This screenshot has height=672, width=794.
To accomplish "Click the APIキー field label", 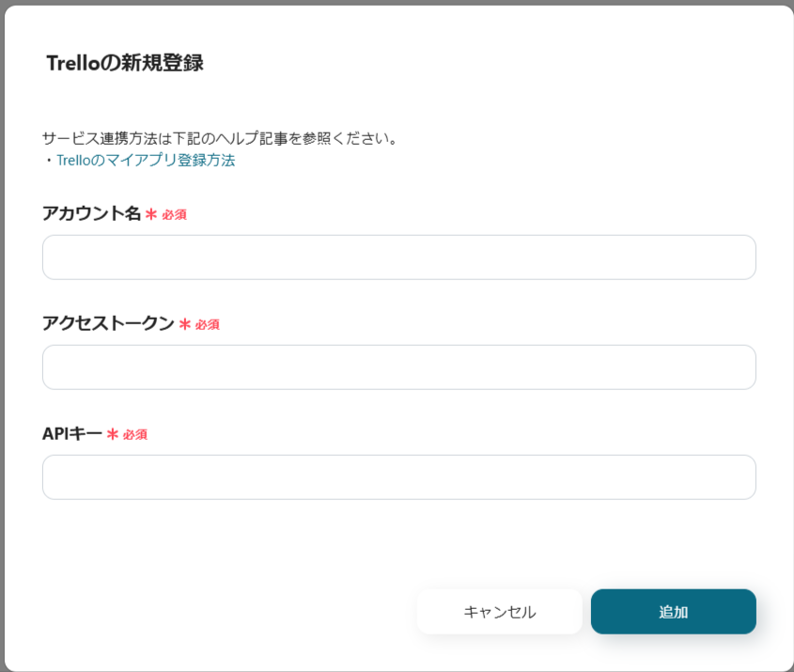I will (x=72, y=433).
